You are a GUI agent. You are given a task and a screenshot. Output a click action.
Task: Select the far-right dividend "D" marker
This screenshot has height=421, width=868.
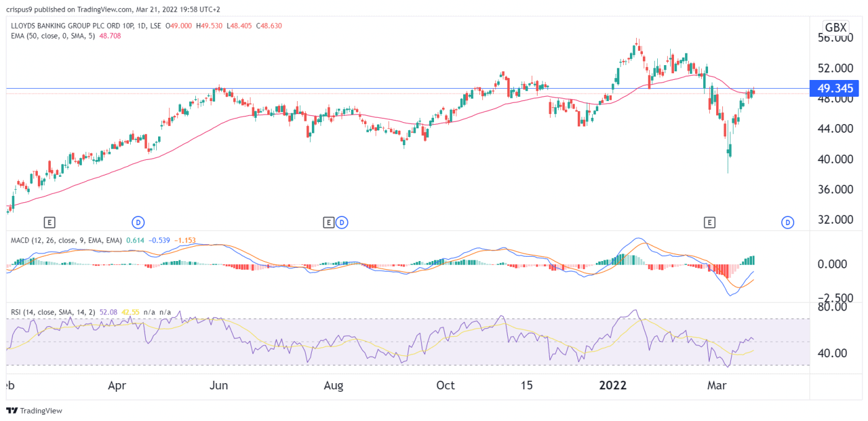(787, 222)
